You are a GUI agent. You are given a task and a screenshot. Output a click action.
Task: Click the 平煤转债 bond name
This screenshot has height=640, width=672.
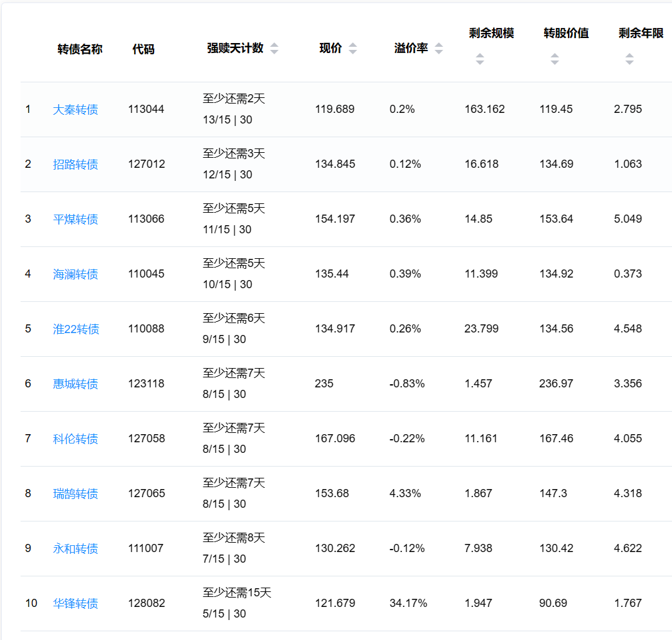coord(75,220)
